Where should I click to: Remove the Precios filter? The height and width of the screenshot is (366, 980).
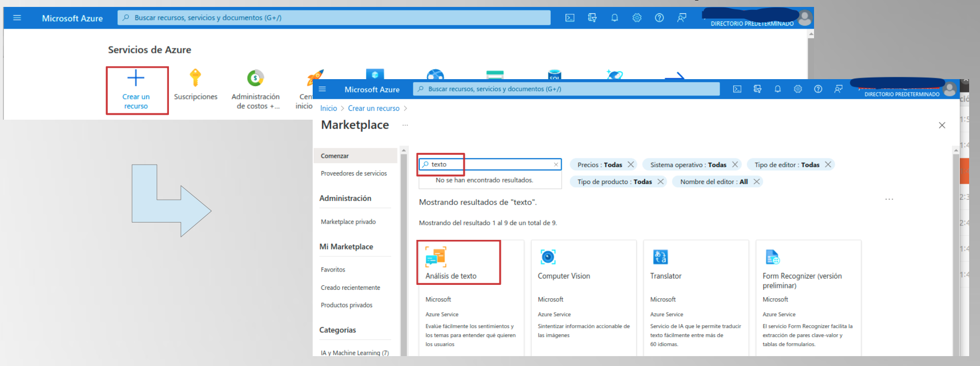click(x=631, y=165)
